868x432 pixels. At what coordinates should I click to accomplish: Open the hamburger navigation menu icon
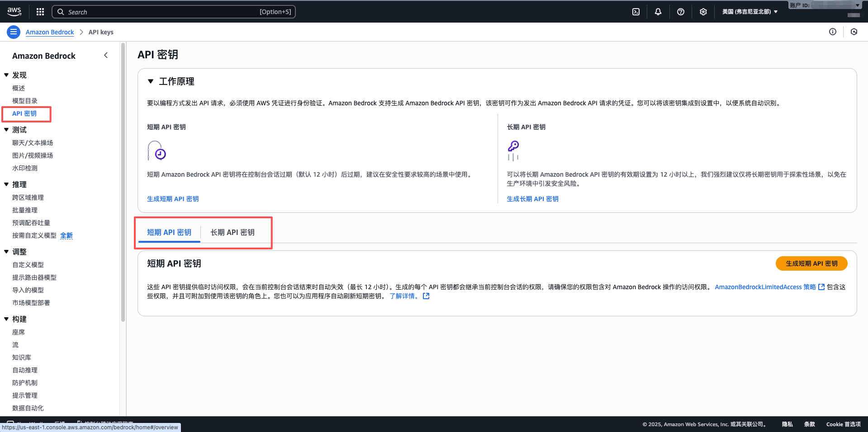pos(13,32)
